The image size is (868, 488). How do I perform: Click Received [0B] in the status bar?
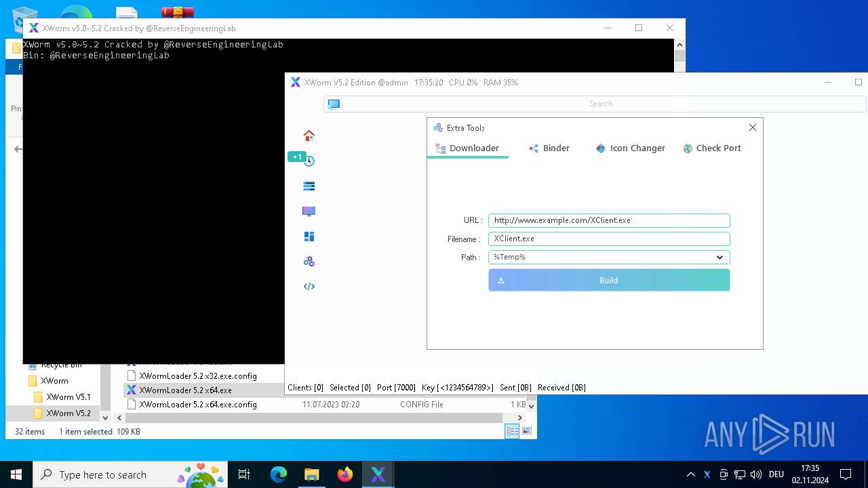tap(561, 388)
